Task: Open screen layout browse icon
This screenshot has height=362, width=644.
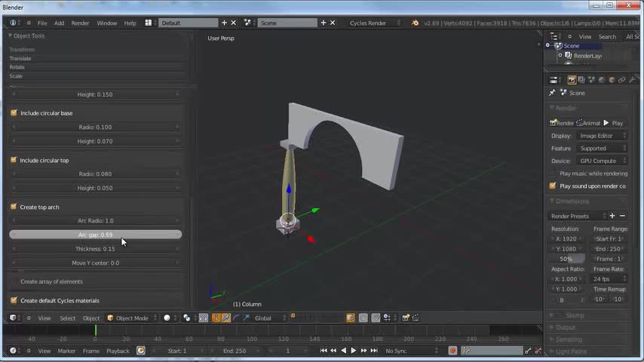Action: tap(149, 23)
